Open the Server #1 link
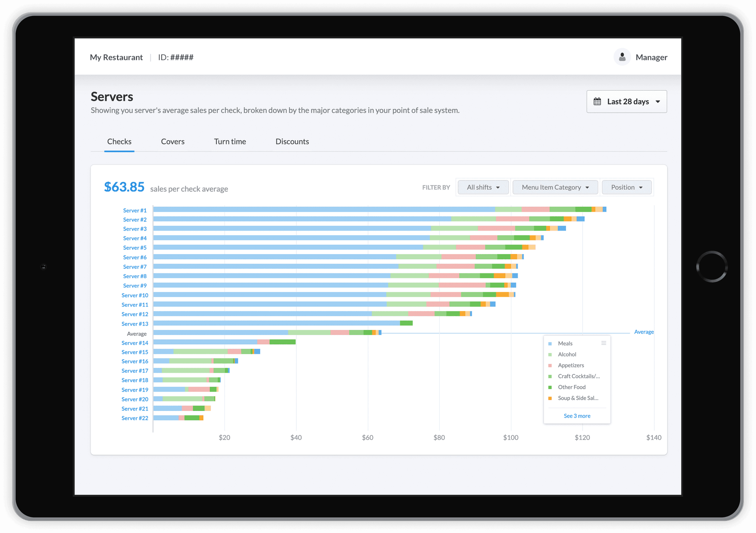Image resolution: width=756 pixels, height=533 pixels. click(135, 211)
